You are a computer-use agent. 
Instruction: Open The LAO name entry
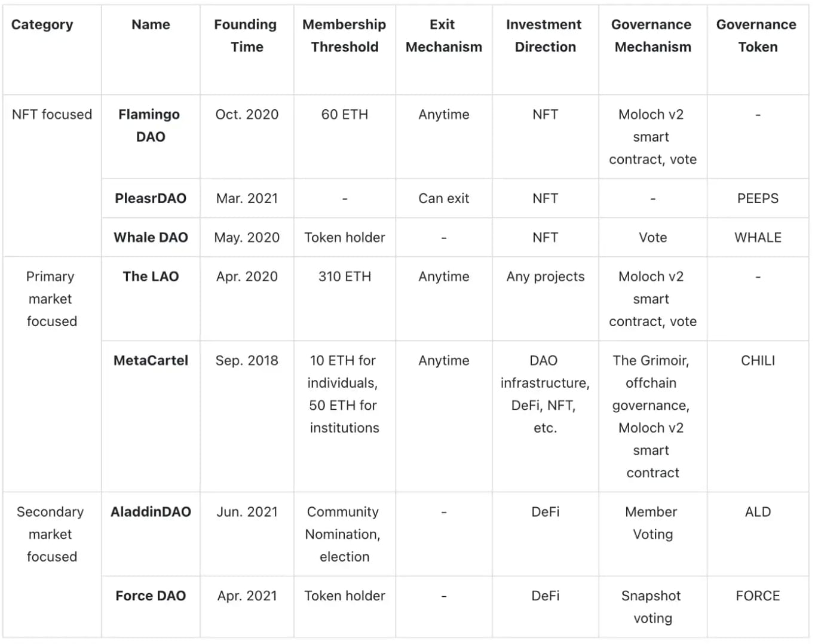point(151,276)
